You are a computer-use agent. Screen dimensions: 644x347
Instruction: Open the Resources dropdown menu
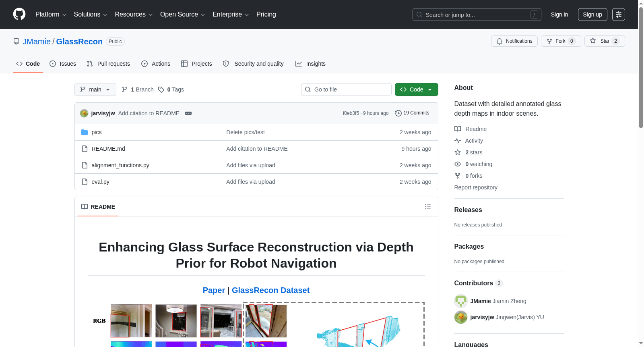pos(134,15)
